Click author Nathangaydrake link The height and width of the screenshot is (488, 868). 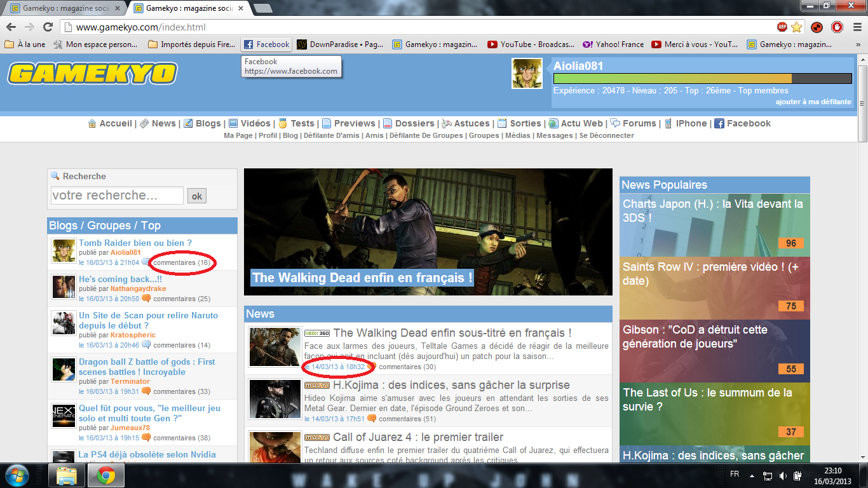pyautogui.click(x=139, y=288)
